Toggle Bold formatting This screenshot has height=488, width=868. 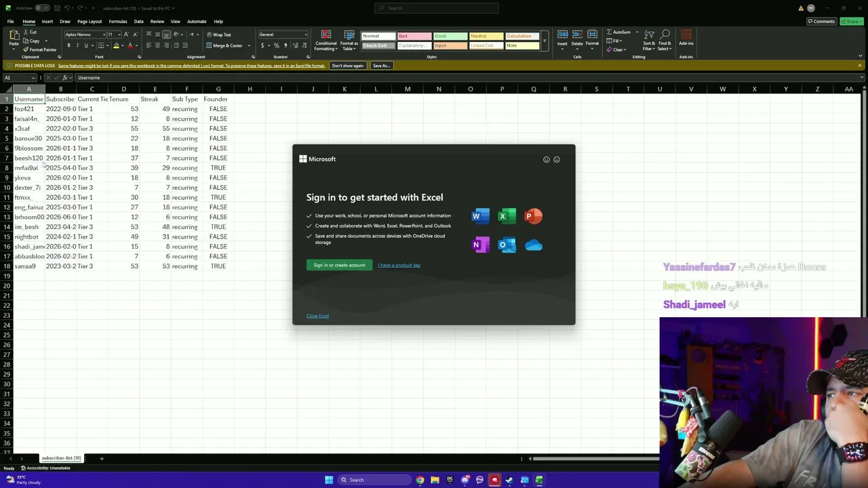tap(68, 45)
